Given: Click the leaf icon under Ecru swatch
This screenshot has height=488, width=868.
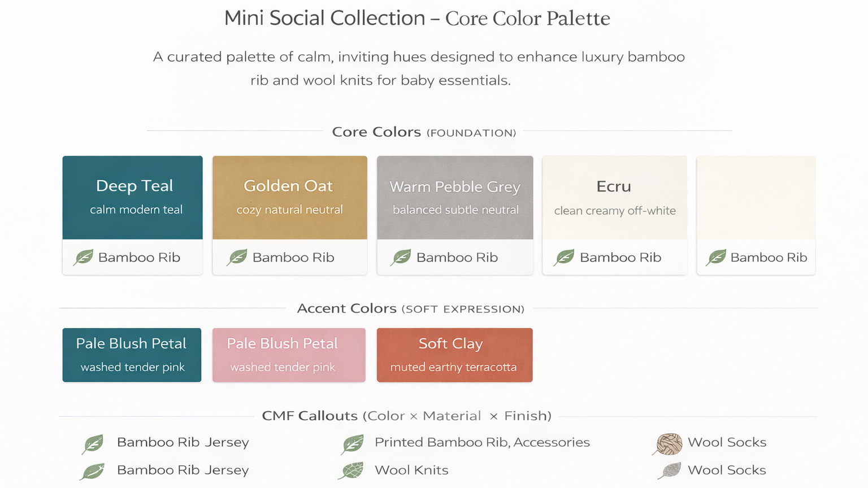Looking at the screenshot, I should [565, 258].
